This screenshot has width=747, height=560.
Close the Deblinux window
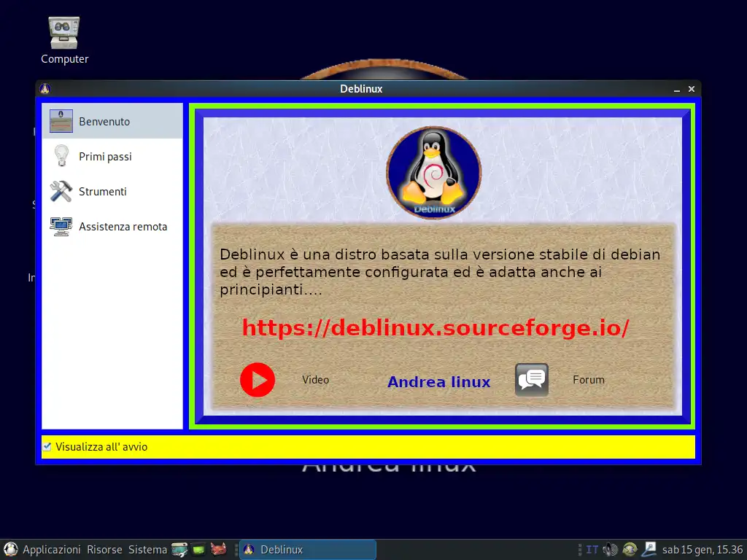pyautogui.click(x=692, y=89)
